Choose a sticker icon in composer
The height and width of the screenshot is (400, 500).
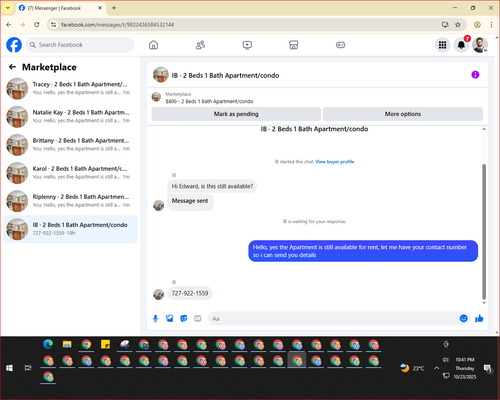(x=184, y=319)
